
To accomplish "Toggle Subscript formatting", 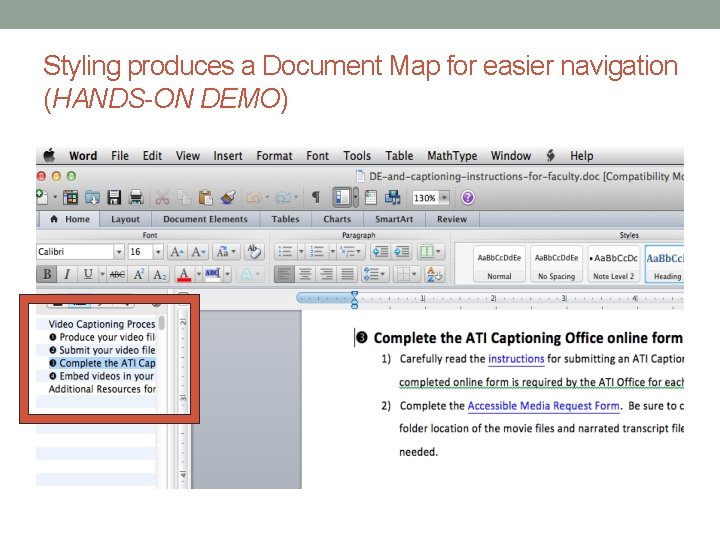I will coord(159,275).
